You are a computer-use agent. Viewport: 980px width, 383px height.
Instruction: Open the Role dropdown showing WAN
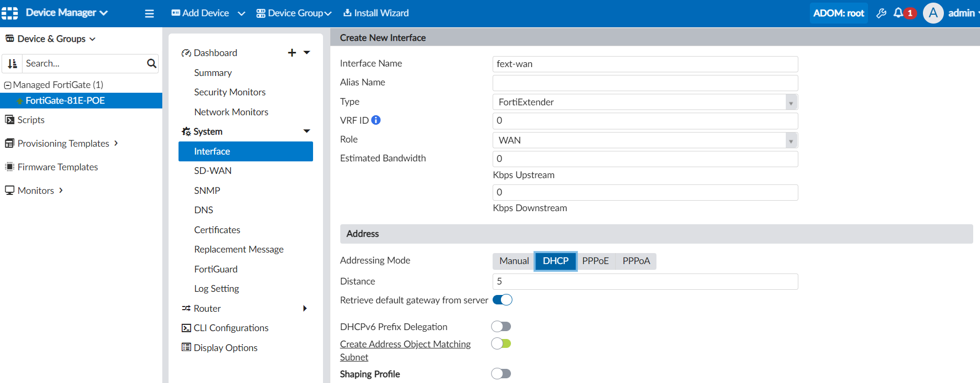click(x=644, y=140)
